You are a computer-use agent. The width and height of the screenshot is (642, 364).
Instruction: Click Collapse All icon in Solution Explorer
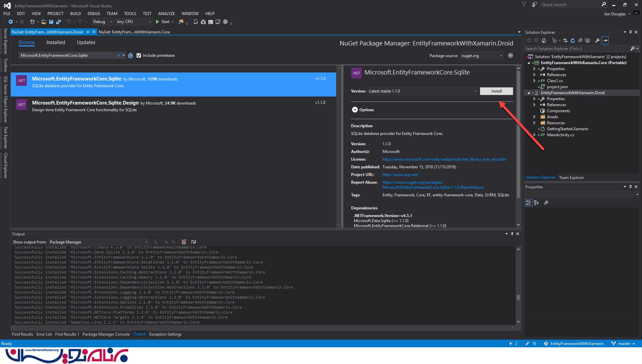click(x=580, y=40)
